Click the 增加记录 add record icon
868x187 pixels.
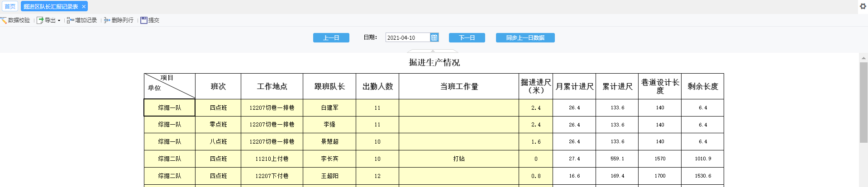70,20
